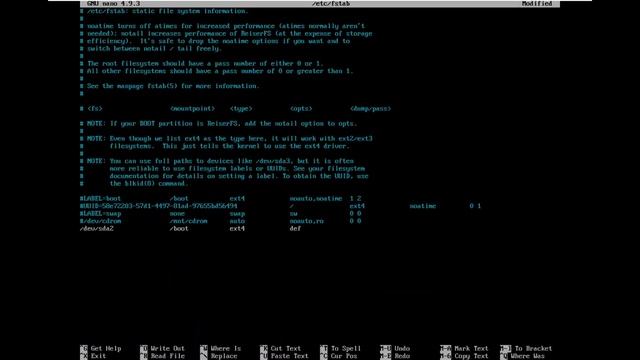Click the Undo shortcut label

click(x=402, y=349)
